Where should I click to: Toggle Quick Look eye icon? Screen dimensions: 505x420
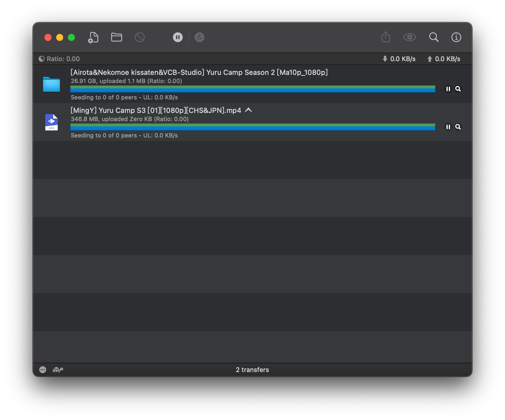(x=409, y=37)
